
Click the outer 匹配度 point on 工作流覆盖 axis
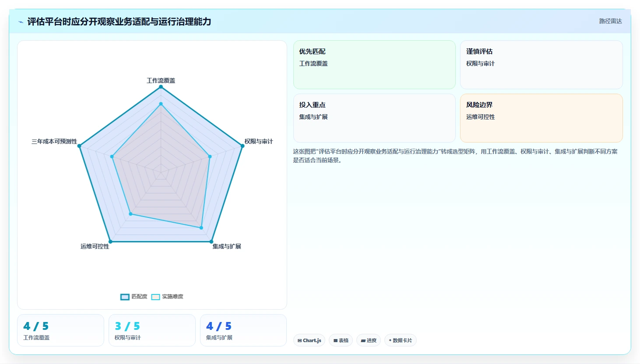click(x=161, y=87)
